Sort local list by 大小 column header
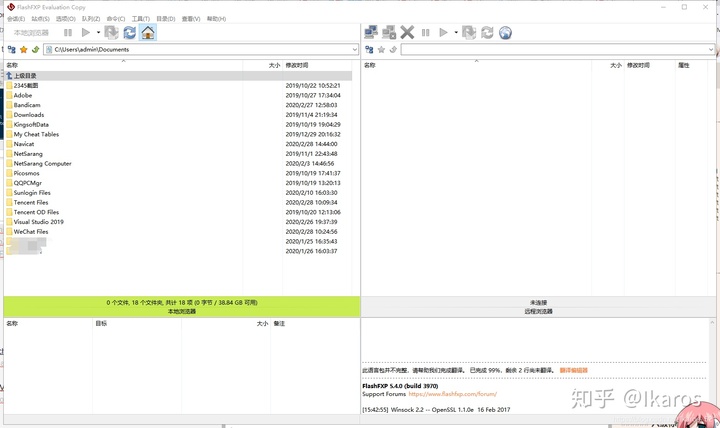The height and width of the screenshot is (428, 720). tap(263, 65)
